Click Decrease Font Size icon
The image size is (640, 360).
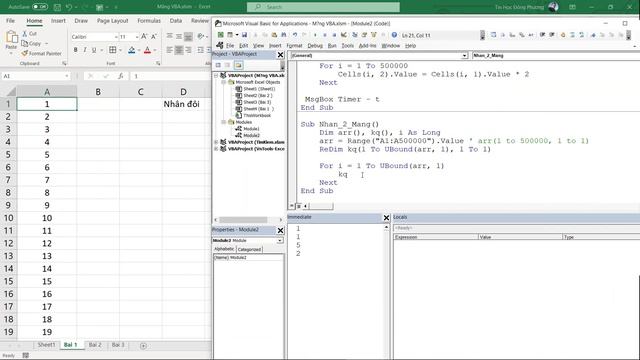click(x=154, y=37)
